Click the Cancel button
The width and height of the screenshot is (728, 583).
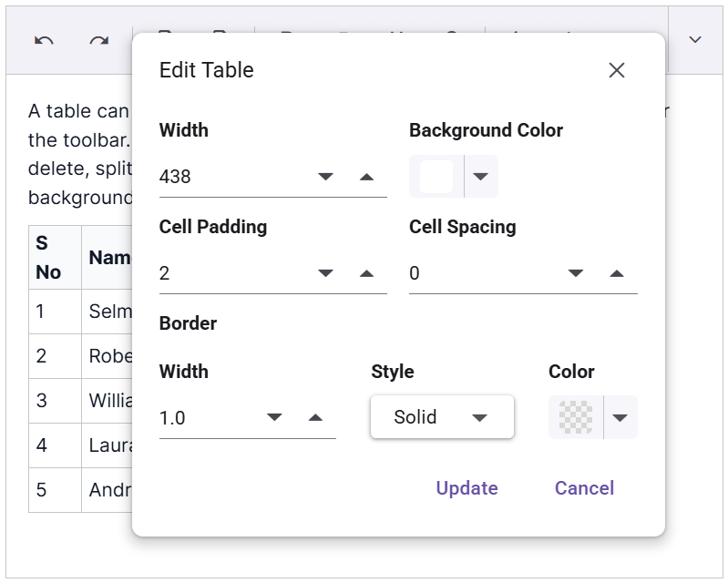point(585,488)
